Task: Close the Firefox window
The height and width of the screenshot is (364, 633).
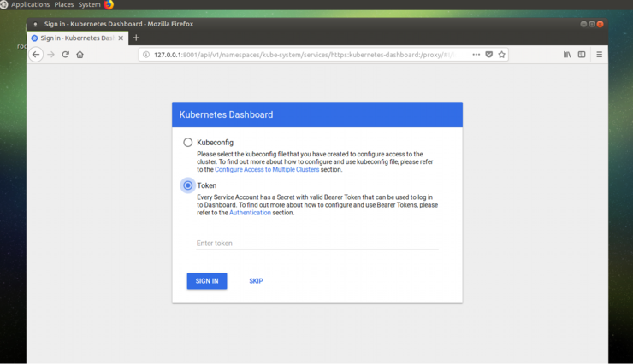Action: point(600,24)
